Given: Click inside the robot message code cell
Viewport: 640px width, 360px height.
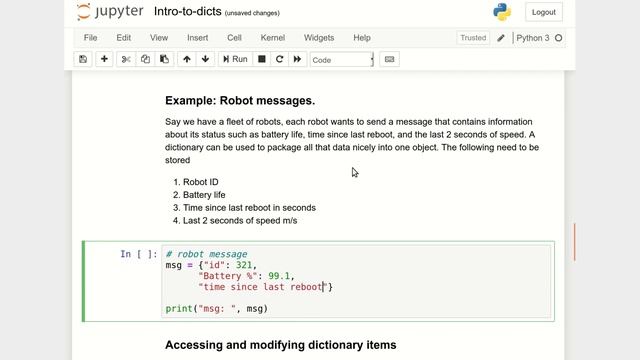Looking at the screenshot, I should pyautogui.click(x=356, y=281).
